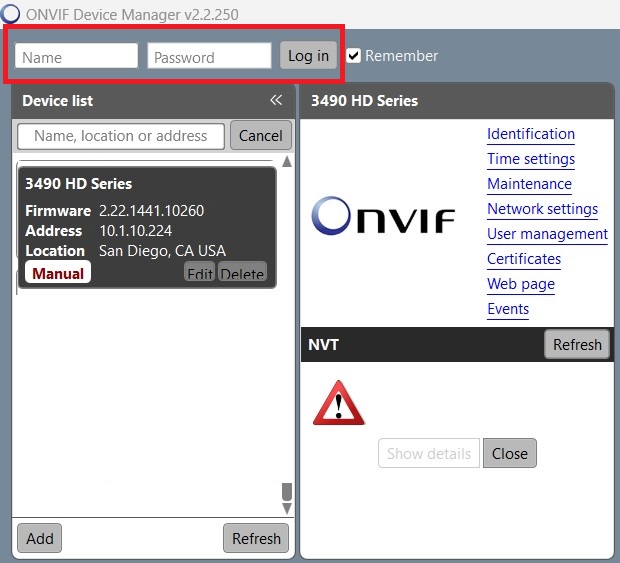The height and width of the screenshot is (563, 620).
Task: Click the Close button below warning
Action: pyautogui.click(x=510, y=453)
